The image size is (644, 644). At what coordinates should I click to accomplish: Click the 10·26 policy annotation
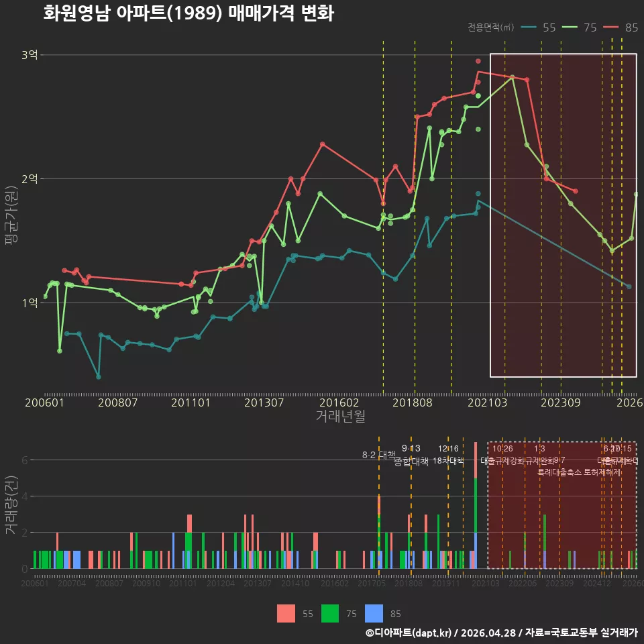pos(502,449)
